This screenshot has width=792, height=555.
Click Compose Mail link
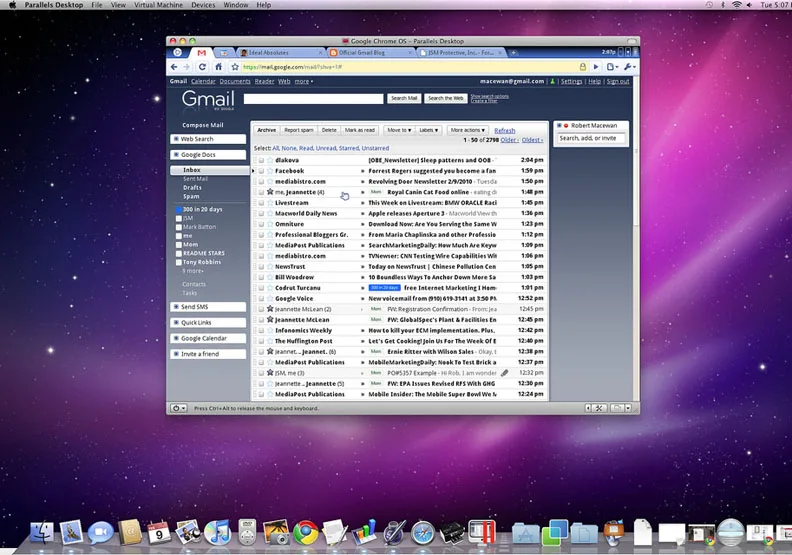click(x=203, y=125)
